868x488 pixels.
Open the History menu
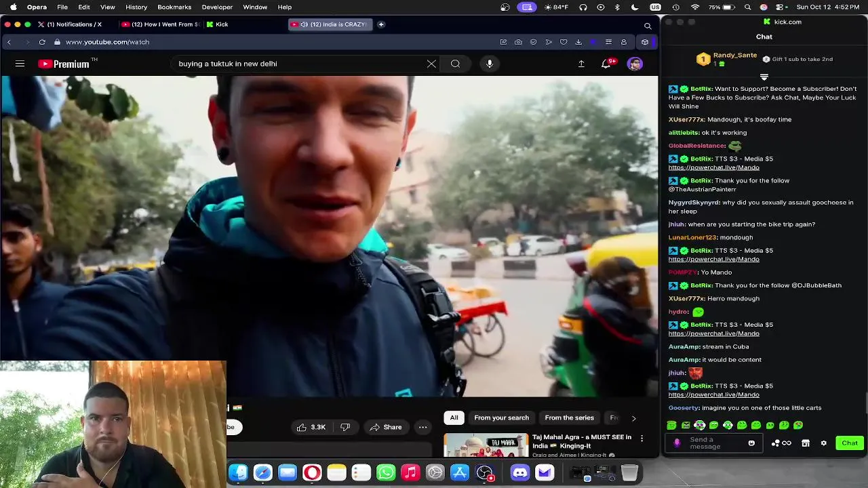[x=136, y=7]
